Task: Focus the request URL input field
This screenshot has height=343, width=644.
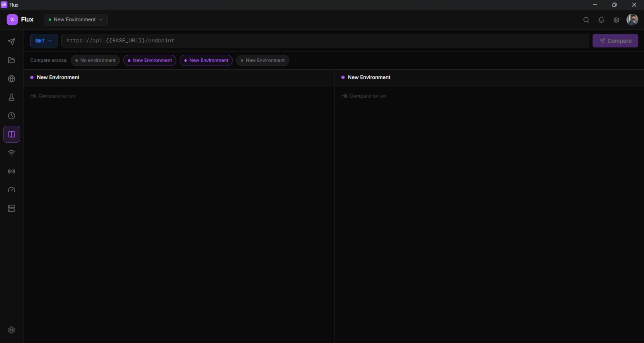Action: pos(325,41)
